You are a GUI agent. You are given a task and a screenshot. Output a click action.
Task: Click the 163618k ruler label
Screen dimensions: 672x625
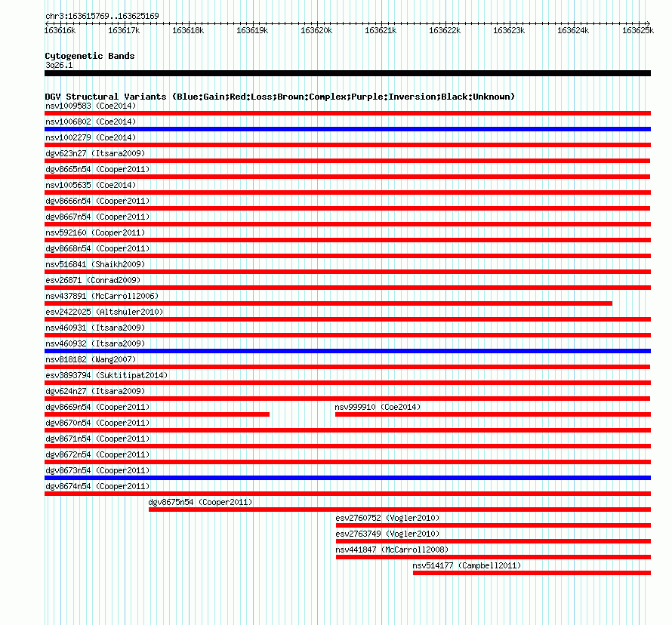click(188, 30)
